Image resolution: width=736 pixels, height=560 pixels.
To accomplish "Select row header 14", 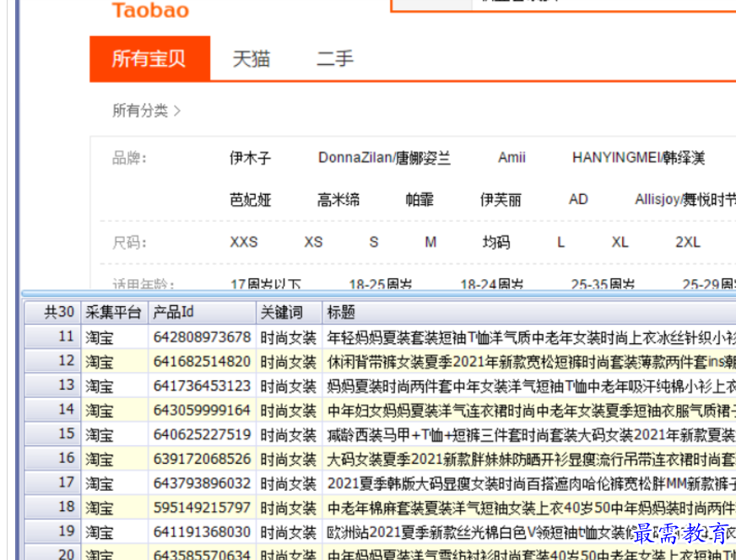I will pos(52,410).
